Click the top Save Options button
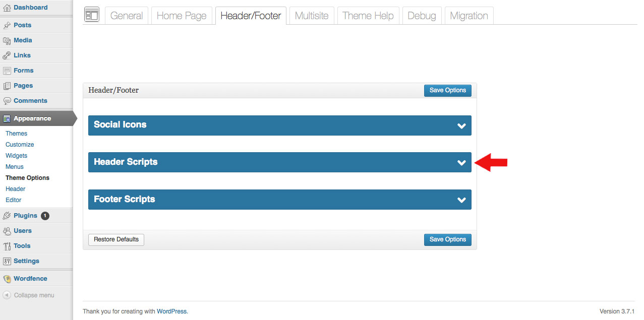Screen dimensions: 644x320 [447, 90]
